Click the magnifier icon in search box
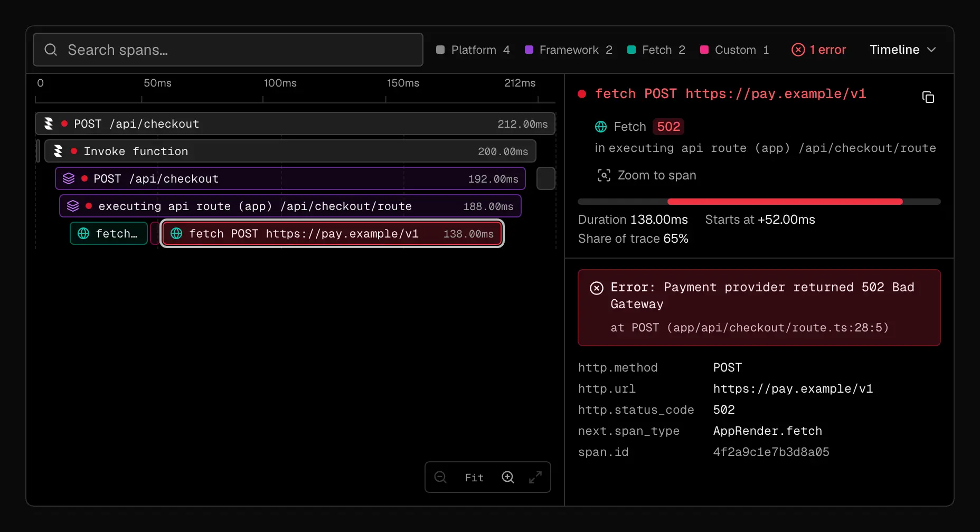This screenshot has width=980, height=532. (x=51, y=50)
